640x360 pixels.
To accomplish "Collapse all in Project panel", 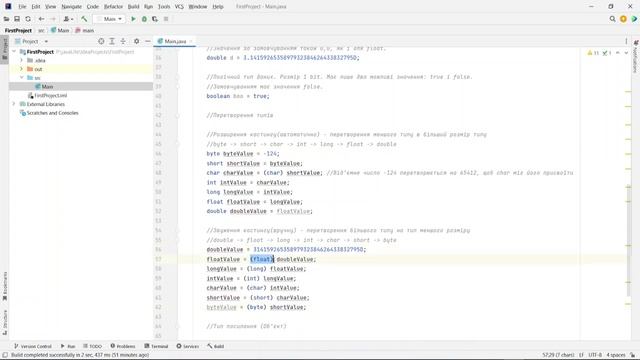I will pyautogui.click(x=123, y=41).
